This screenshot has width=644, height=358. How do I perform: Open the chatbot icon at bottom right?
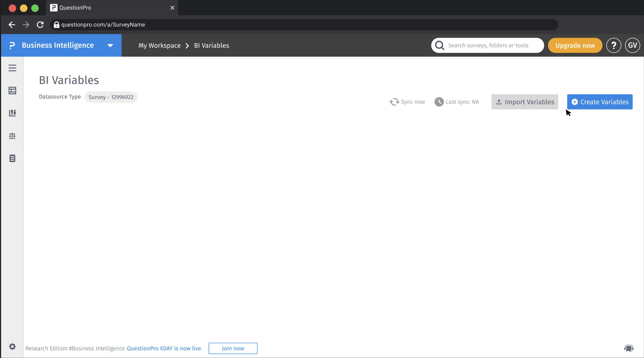[629, 348]
